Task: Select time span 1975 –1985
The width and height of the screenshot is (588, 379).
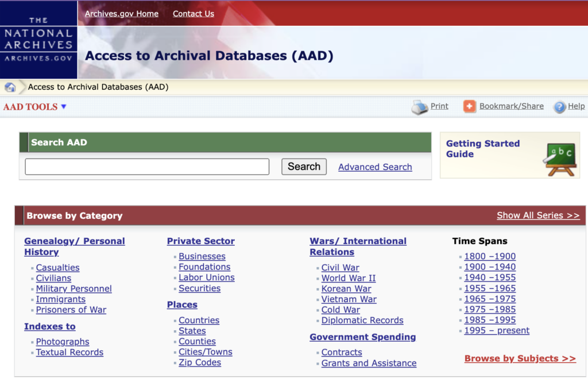Action: (x=490, y=310)
